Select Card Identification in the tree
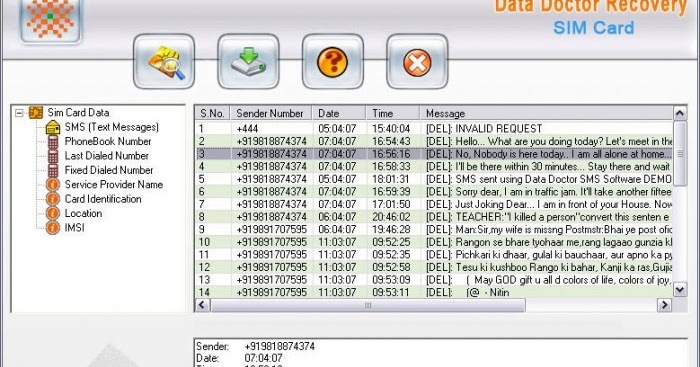Image resolution: width=700 pixels, height=367 pixels. point(103,199)
